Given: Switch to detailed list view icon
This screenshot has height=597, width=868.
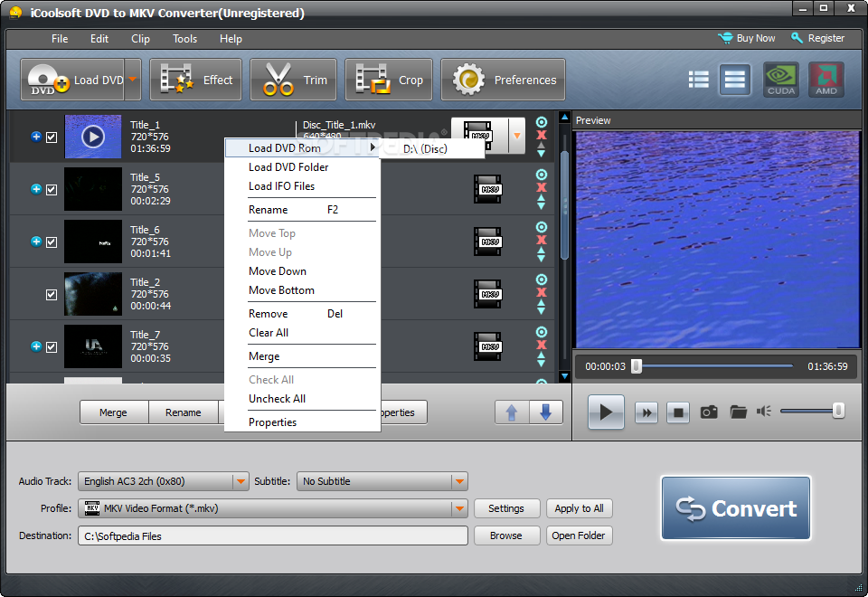Looking at the screenshot, I should click(x=734, y=80).
